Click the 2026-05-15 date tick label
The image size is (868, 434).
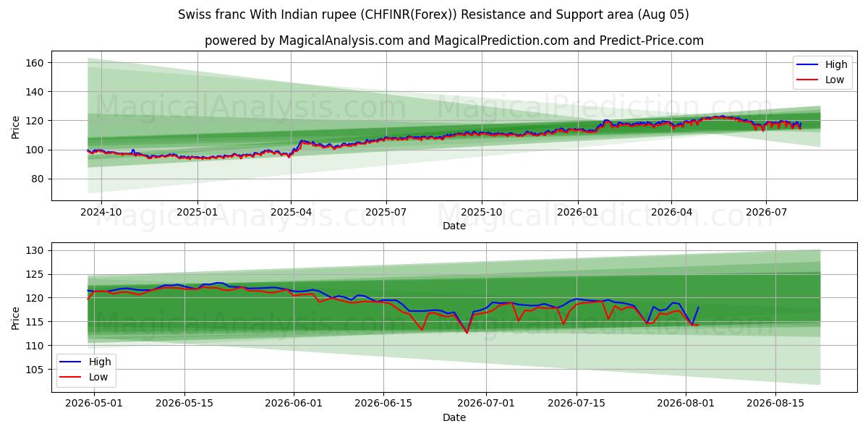pos(184,402)
